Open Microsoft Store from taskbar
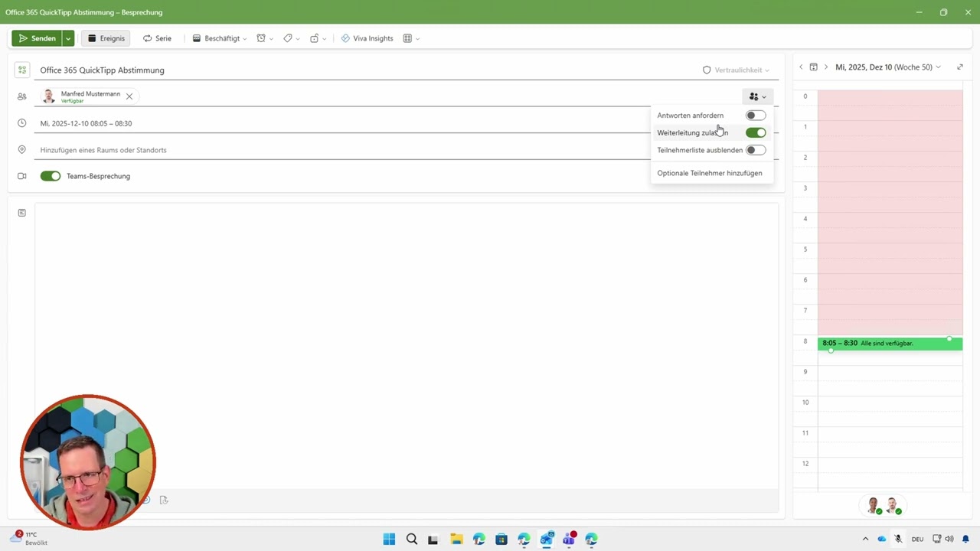The image size is (980, 551). (x=501, y=539)
